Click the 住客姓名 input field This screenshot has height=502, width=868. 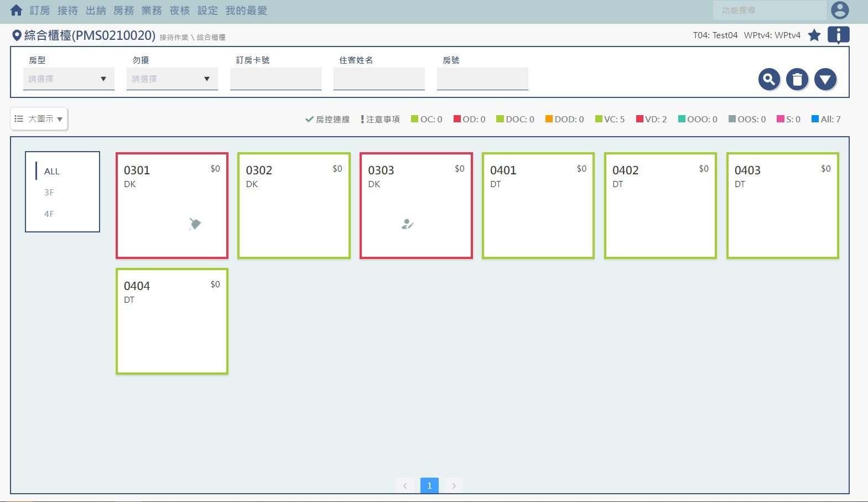[379, 79]
